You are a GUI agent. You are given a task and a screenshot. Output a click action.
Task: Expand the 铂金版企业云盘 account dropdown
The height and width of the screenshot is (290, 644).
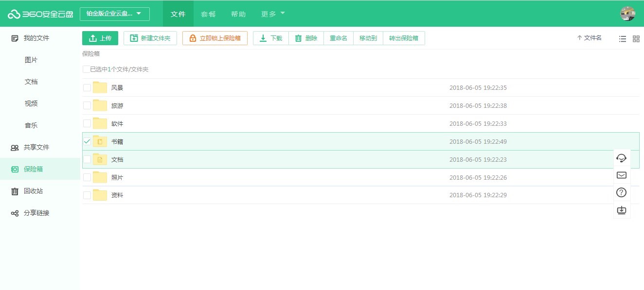click(x=114, y=14)
